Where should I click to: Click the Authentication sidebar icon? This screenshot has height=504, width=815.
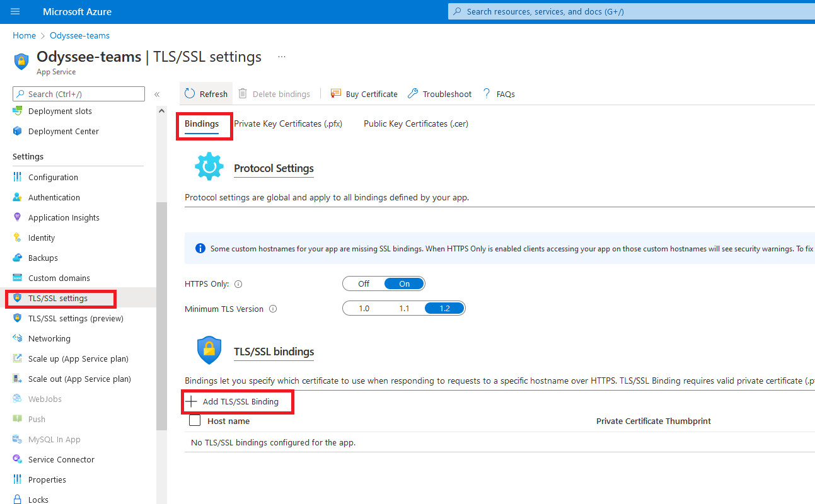18,198
